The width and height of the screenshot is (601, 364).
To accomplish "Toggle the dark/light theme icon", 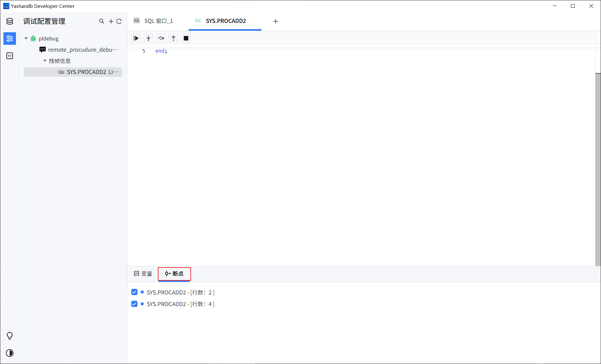I will click(x=10, y=353).
